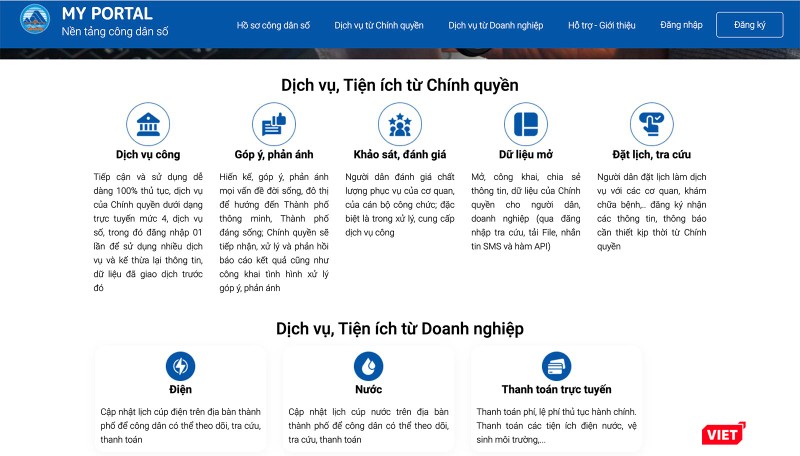
Task: Select the Góp ý, phản ánh thumbs-up icon
Action: click(274, 124)
